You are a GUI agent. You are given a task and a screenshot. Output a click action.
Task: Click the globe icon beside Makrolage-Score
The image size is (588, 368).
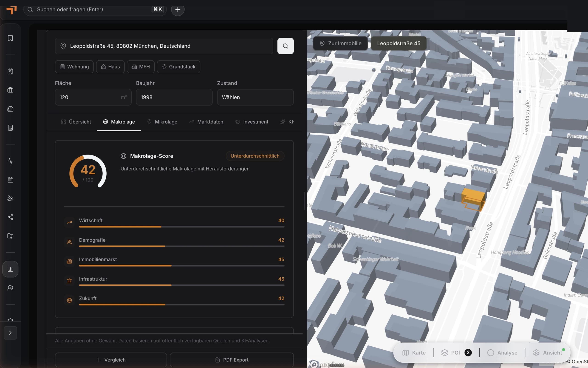(123, 156)
